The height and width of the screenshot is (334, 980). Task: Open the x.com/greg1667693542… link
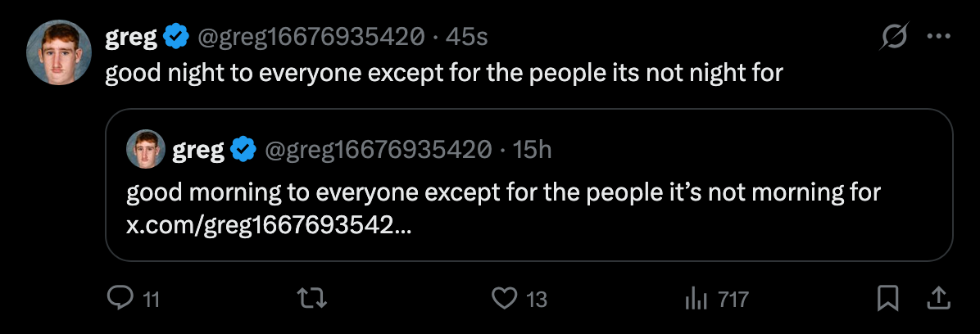click(269, 226)
